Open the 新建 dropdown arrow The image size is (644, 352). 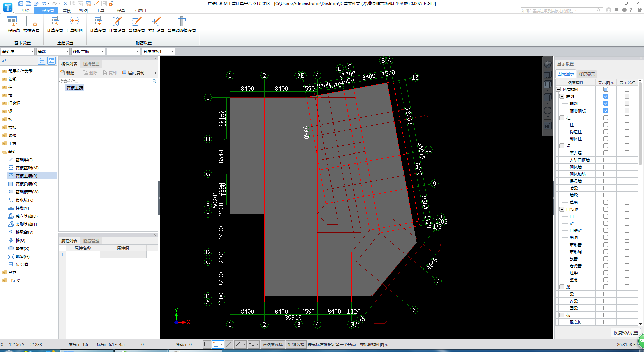(x=78, y=73)
